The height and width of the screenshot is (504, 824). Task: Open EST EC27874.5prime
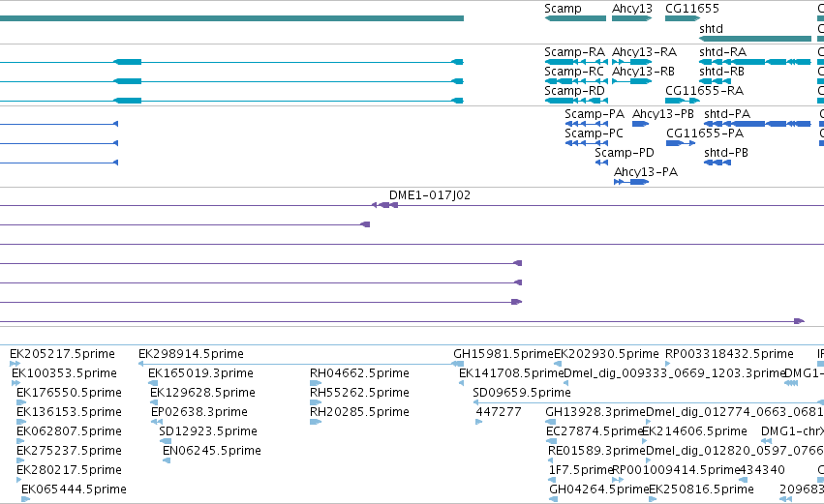pos(595,431)
